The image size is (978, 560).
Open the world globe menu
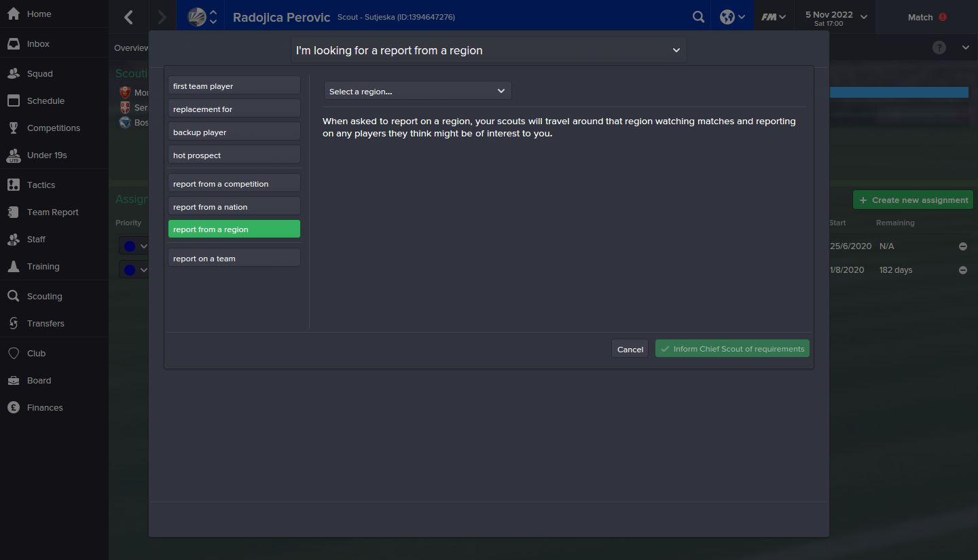(x=732, y=17)
